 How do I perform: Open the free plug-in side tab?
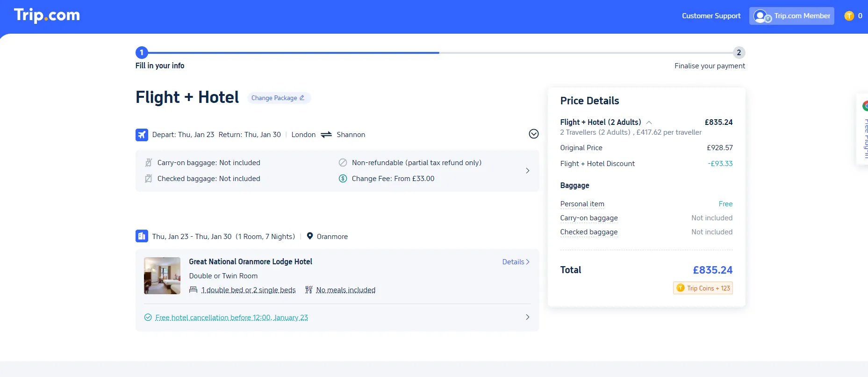(863, 130)
